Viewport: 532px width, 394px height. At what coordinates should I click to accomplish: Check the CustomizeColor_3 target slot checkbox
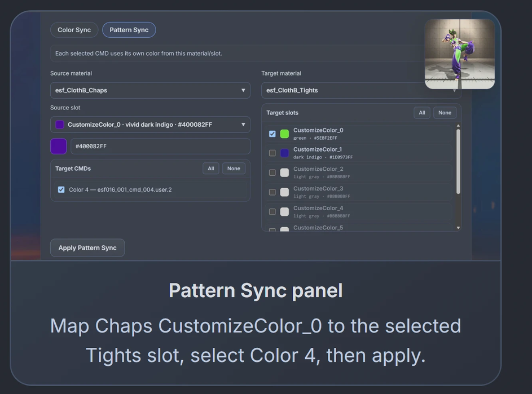[x=272, y=192]
